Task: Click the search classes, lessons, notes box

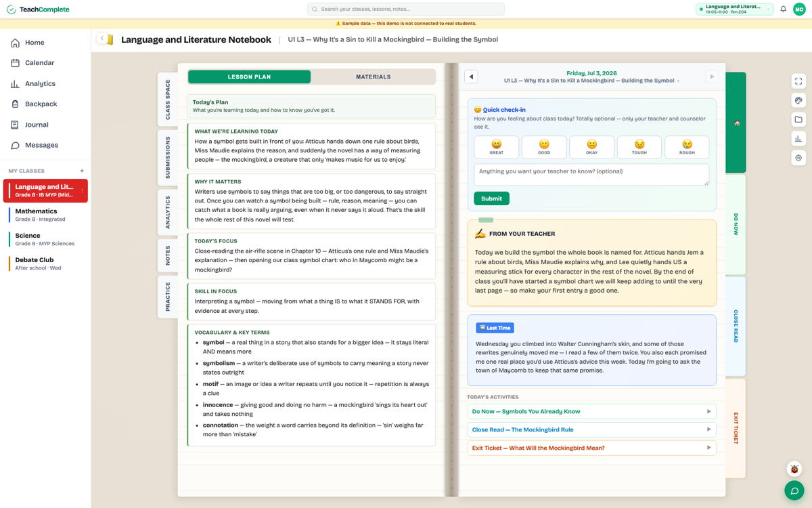Action: [406, 9]
